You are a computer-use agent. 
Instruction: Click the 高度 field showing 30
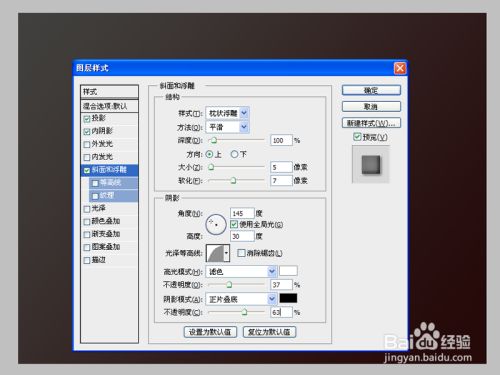tap(242, 236)
